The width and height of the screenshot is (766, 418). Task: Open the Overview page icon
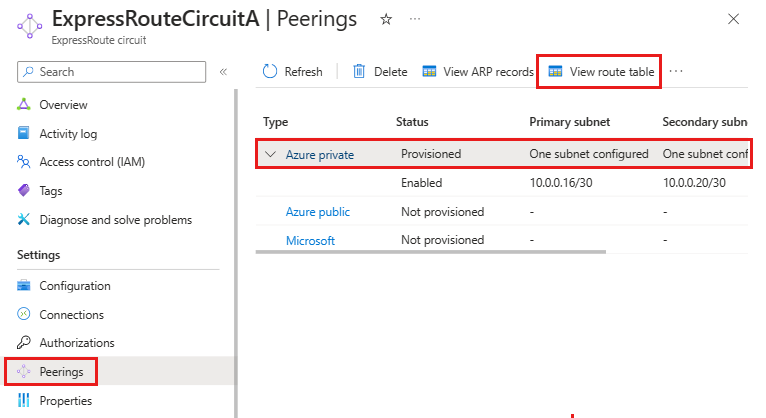[x=24, y=105]
